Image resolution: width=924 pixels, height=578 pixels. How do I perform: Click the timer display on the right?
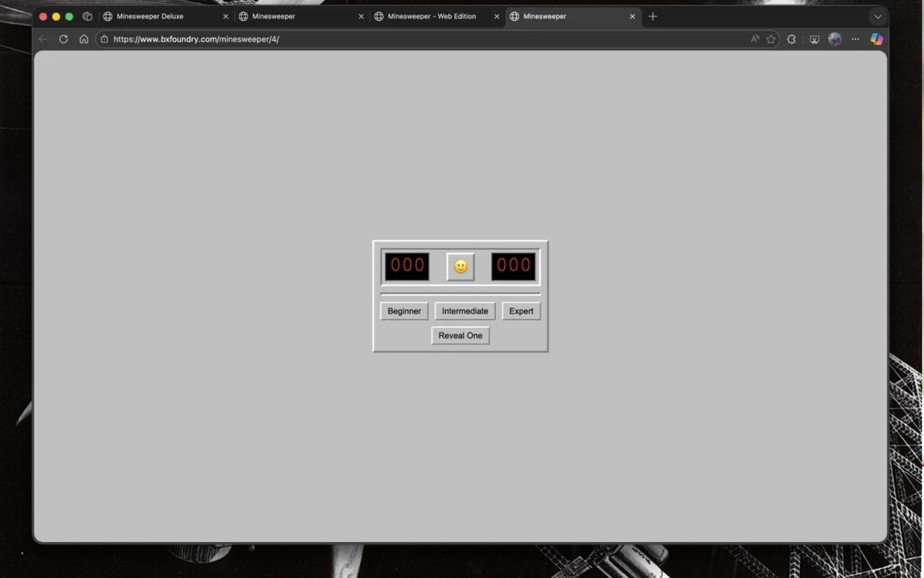(x=513, y=266)
